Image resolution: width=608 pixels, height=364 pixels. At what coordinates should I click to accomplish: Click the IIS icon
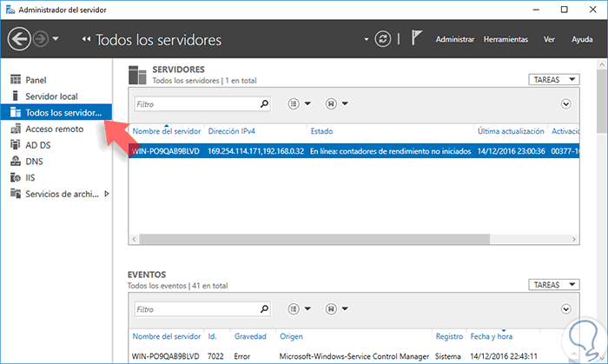pos(16,177)
